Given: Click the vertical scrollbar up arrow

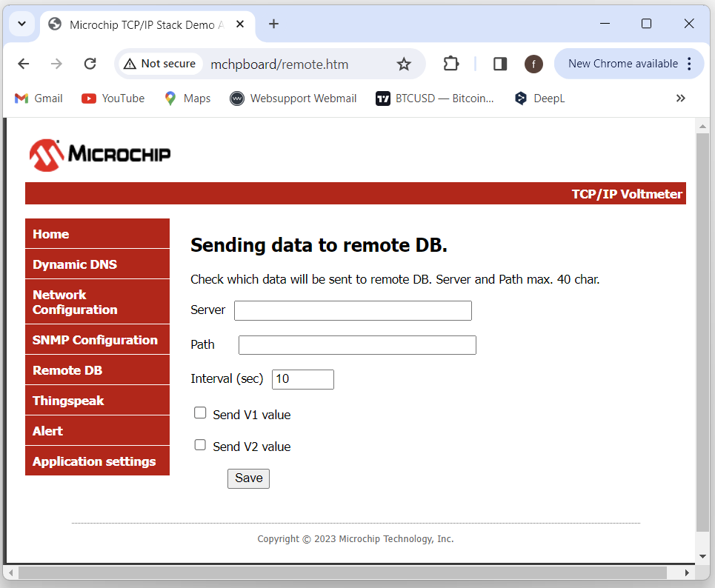Looking at the screenshot, I should click(702, 127).
